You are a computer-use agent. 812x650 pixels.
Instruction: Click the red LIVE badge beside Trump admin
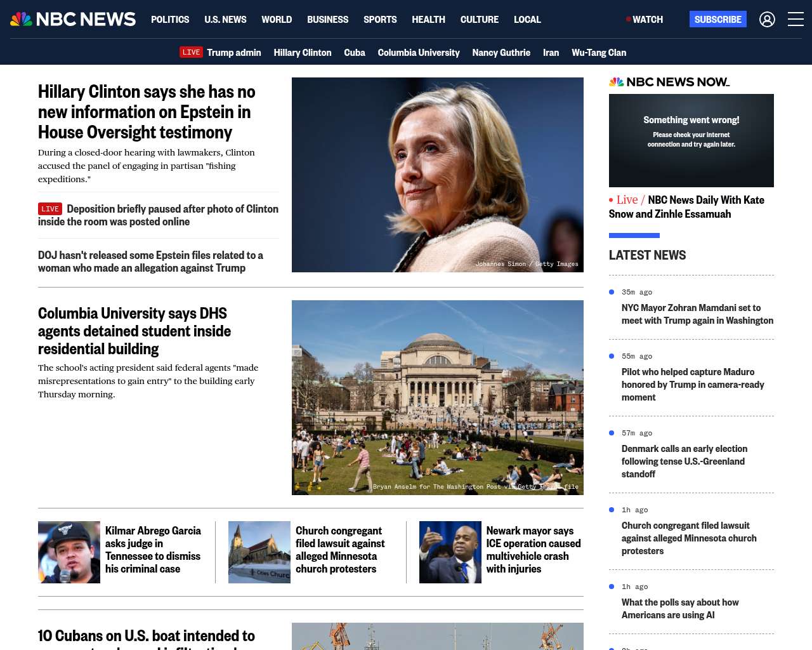pos(191,53)
